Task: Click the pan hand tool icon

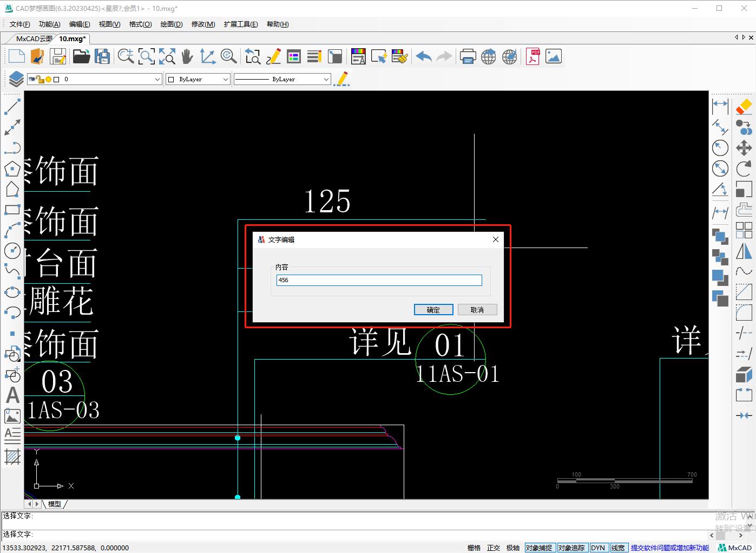Action: click(x=187, y=56)
